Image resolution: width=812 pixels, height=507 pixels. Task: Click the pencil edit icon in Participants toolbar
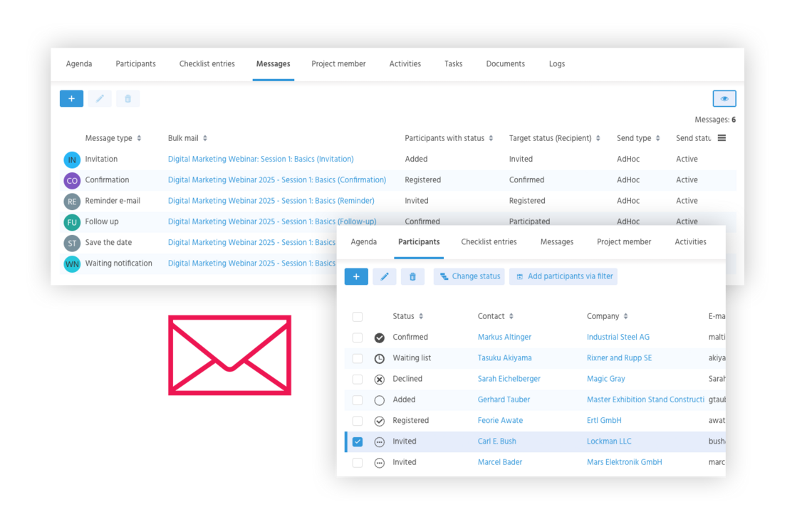pyautogui.click(x=384, y=276)
